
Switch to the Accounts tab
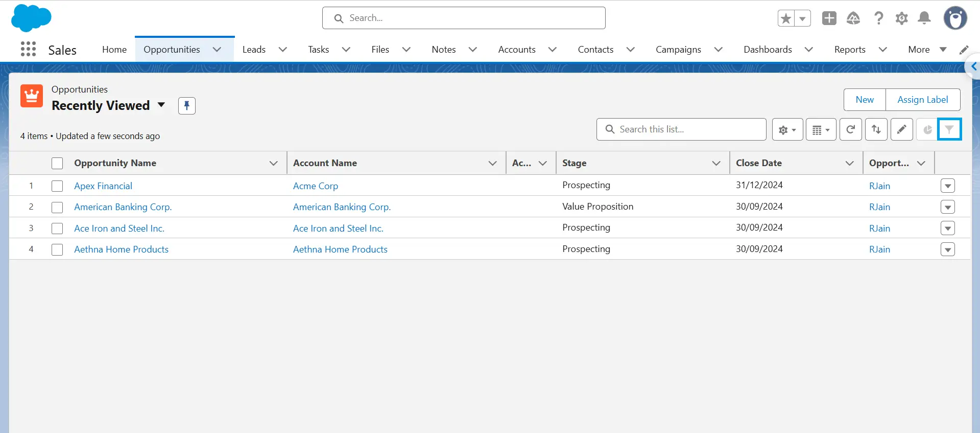[x=517, y=50]
